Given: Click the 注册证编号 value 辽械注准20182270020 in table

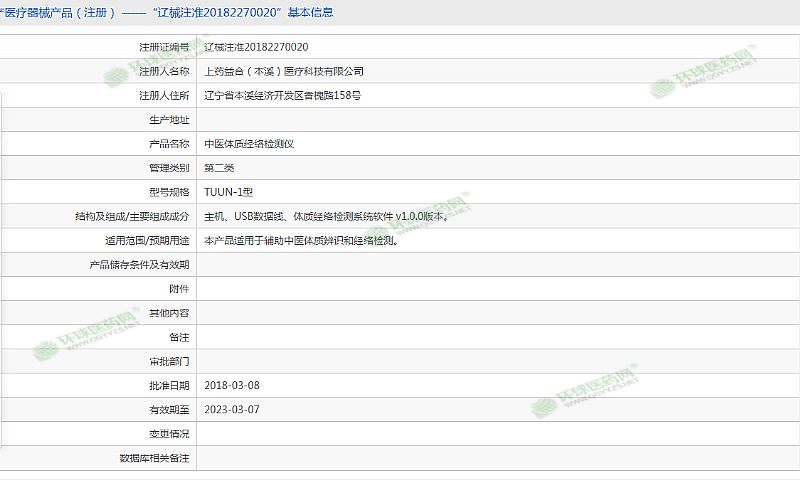Looking at the screenshot, I should tap(256, 47).
